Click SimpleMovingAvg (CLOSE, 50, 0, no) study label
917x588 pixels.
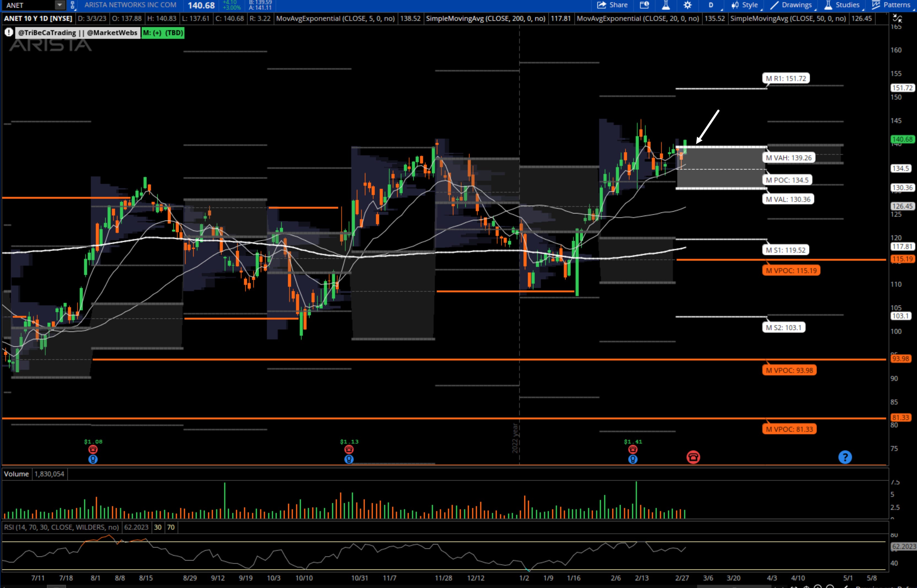(x=788, y=18)
